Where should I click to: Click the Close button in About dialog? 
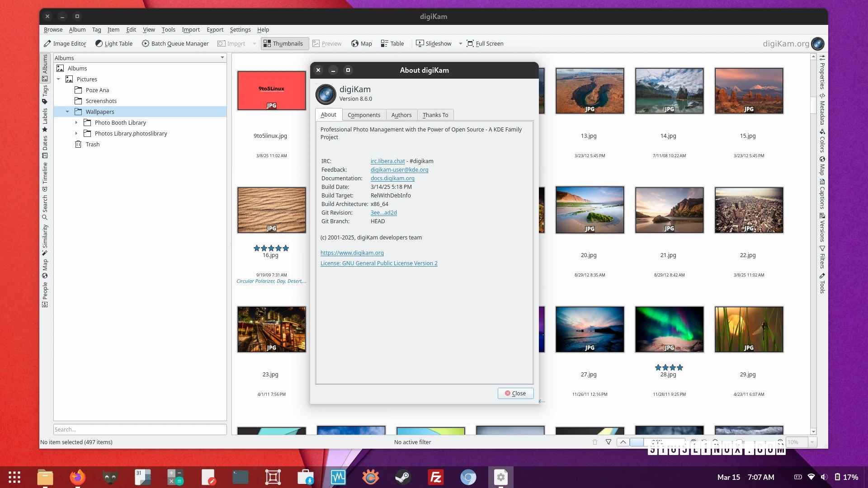(515, 393)
